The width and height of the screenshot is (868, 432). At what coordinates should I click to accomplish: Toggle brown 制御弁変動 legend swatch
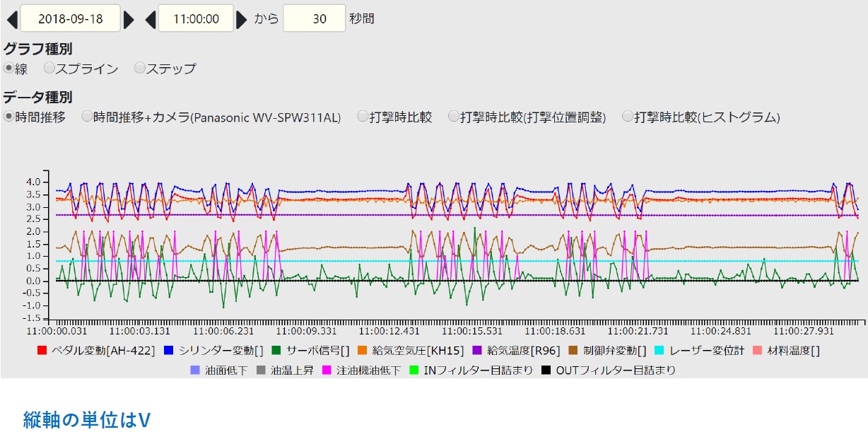[x=573, y=350]
